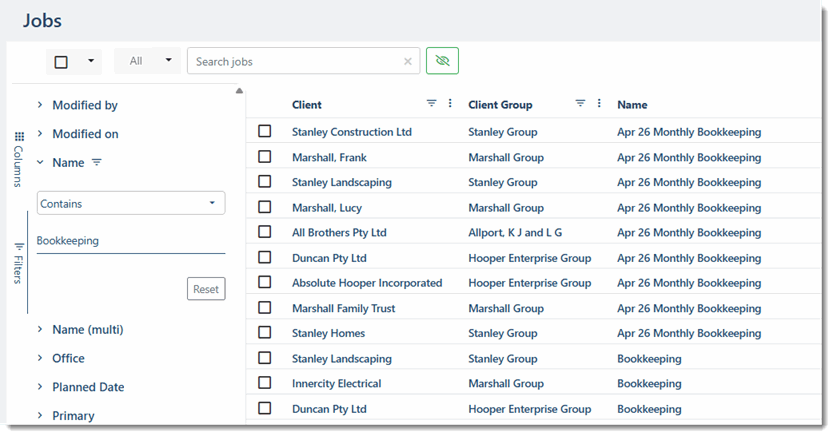Click the active filter icon beside Name
Screen dimensions: 829x432
coord(96,162)
